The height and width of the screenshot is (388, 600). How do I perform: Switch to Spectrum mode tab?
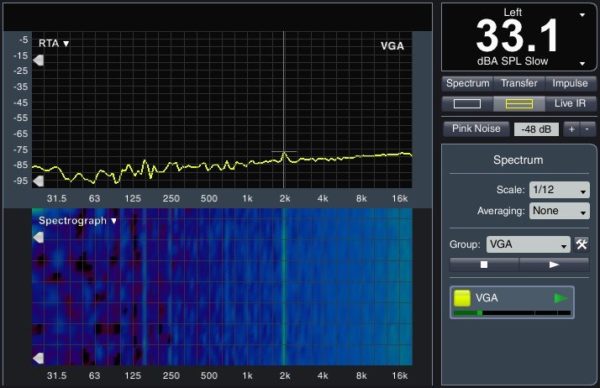[x=467, y=83]
